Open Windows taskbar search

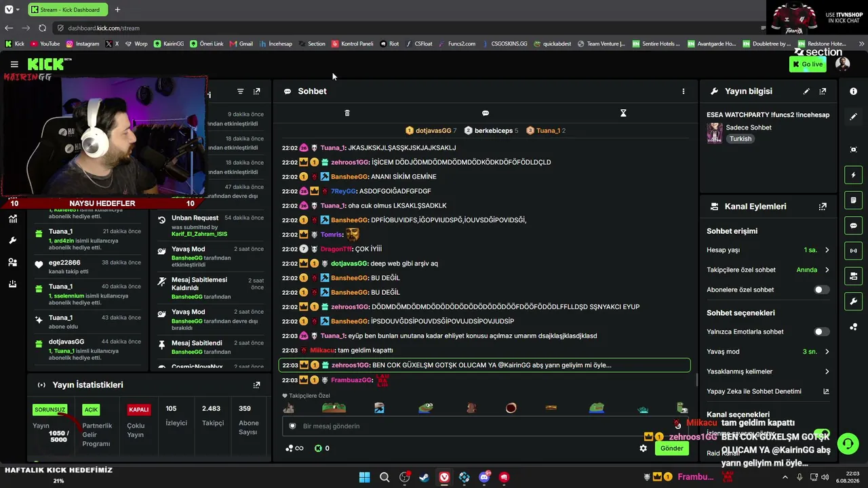[x=384, y=477]
